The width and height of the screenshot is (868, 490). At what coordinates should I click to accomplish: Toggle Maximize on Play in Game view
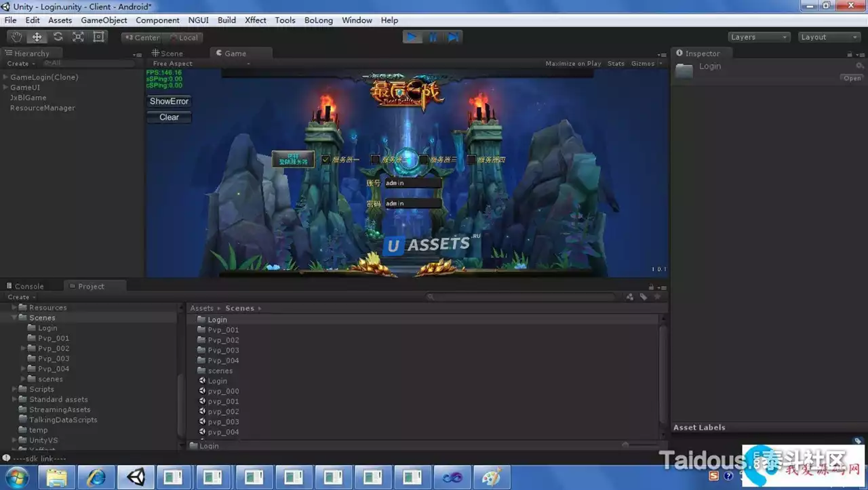[573, 64]
